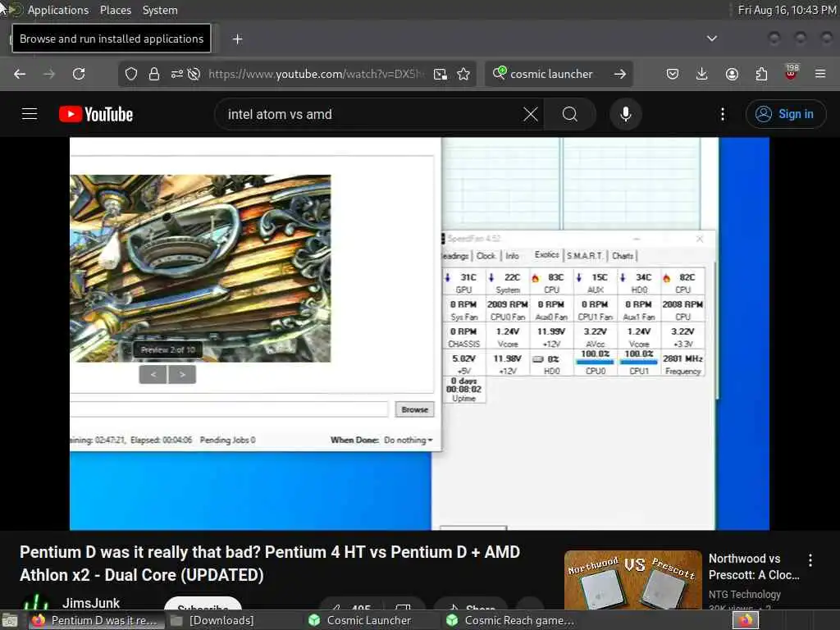Screen dimensions: 840x630
Task: Go back to the previous page
Action: (20, 74)
